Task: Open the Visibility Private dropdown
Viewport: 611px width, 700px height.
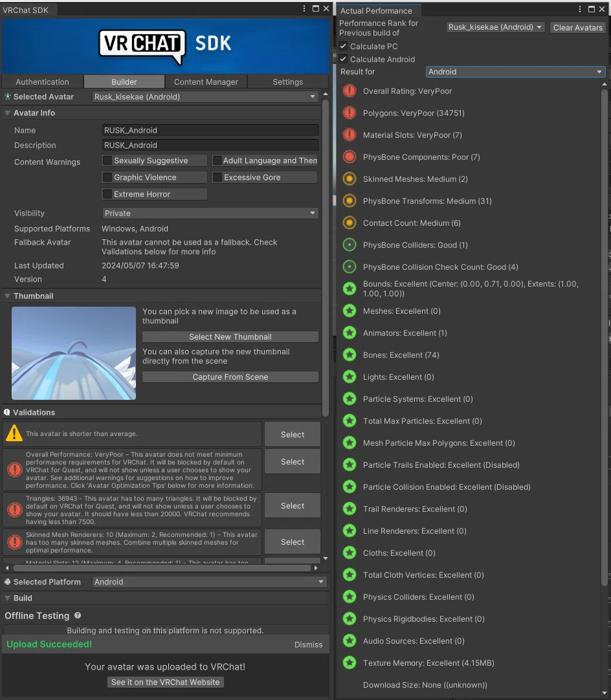Action: coord(210,213)
